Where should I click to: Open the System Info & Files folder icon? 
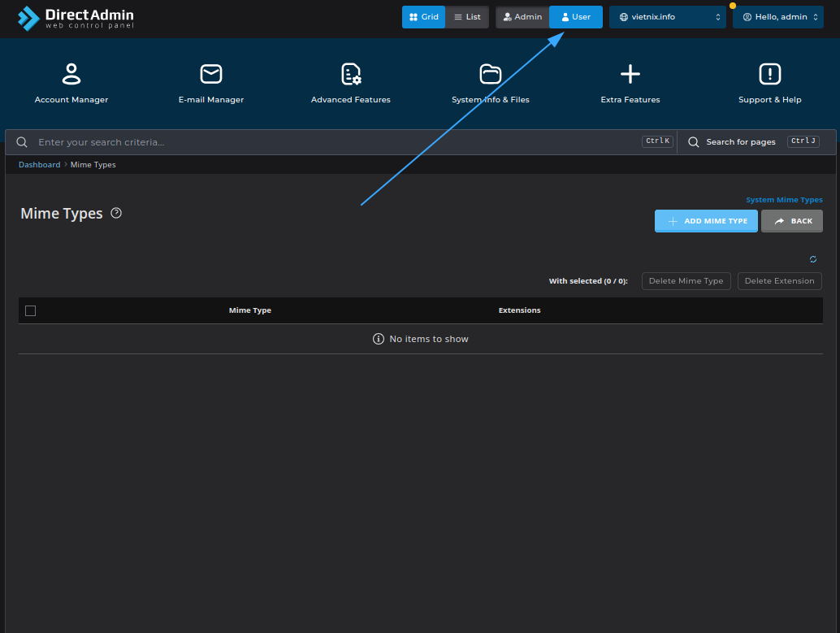tap(491, 75)
